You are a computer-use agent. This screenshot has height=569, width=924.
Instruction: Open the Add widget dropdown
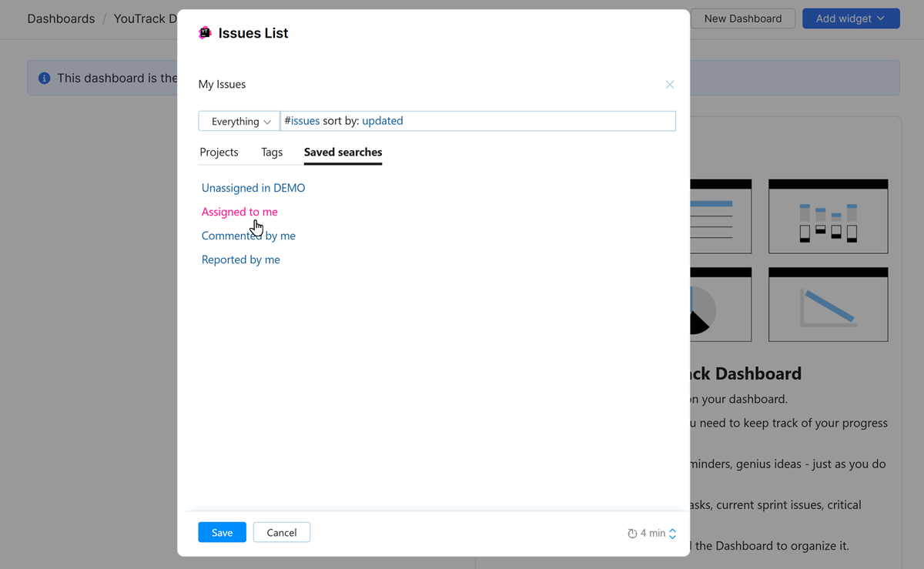[851, 18]
